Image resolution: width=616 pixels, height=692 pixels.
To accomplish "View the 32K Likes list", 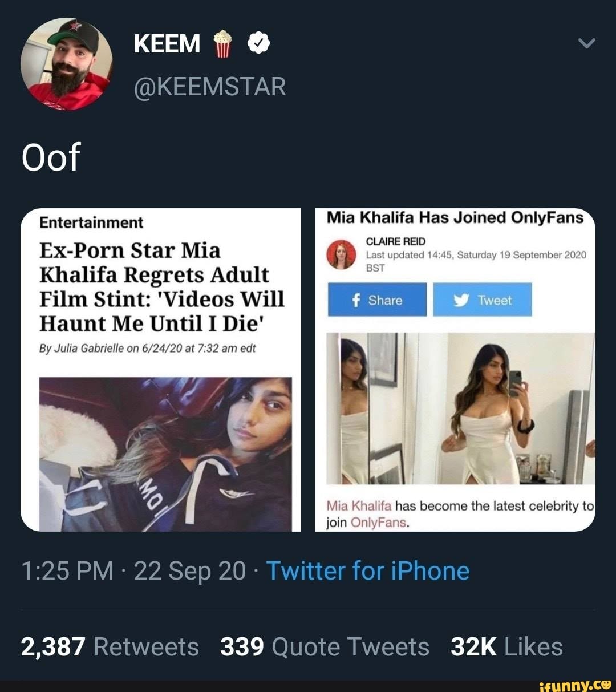I will click(506, 647).
